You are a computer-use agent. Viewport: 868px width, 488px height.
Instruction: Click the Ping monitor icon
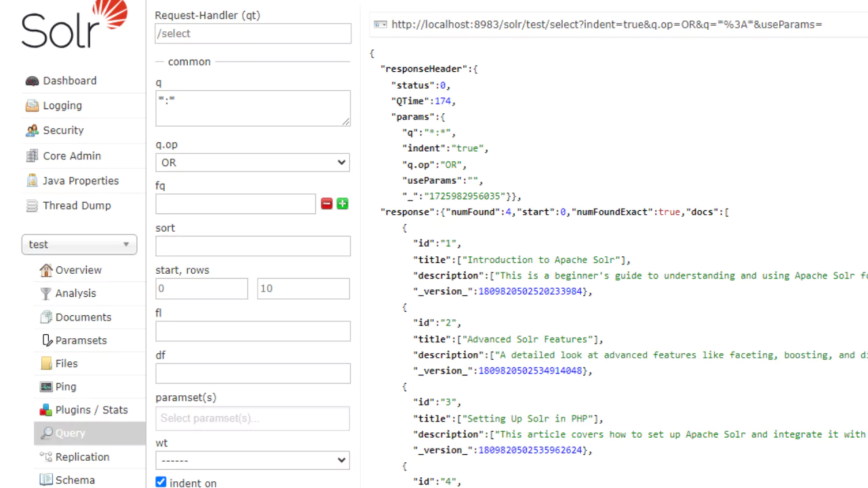[x=46, y=387]
